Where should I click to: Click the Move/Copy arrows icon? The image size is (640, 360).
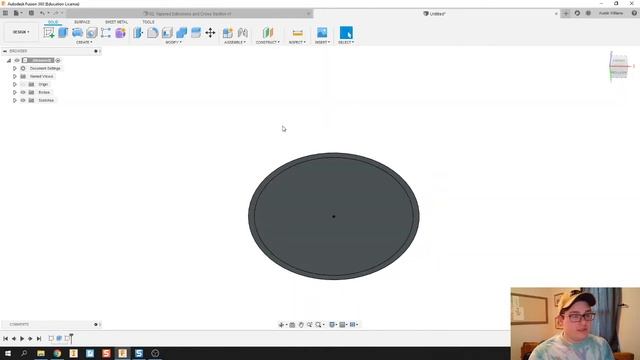[210, 33]
